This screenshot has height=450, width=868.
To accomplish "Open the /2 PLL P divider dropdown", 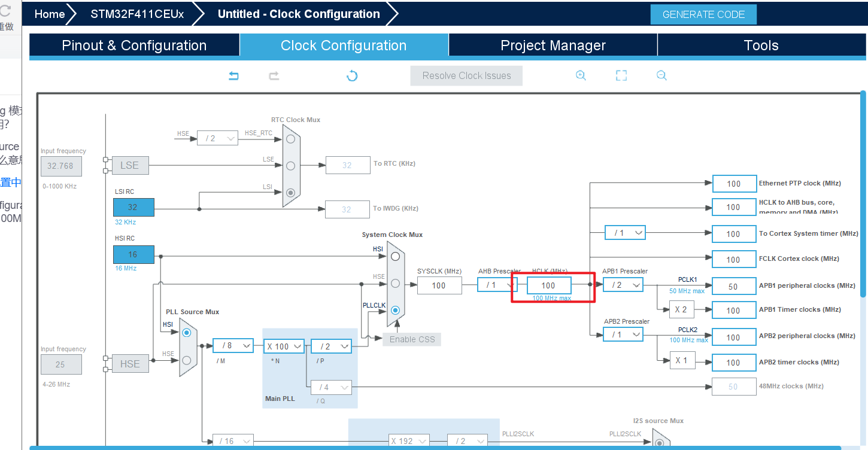I will click(330, 346).
